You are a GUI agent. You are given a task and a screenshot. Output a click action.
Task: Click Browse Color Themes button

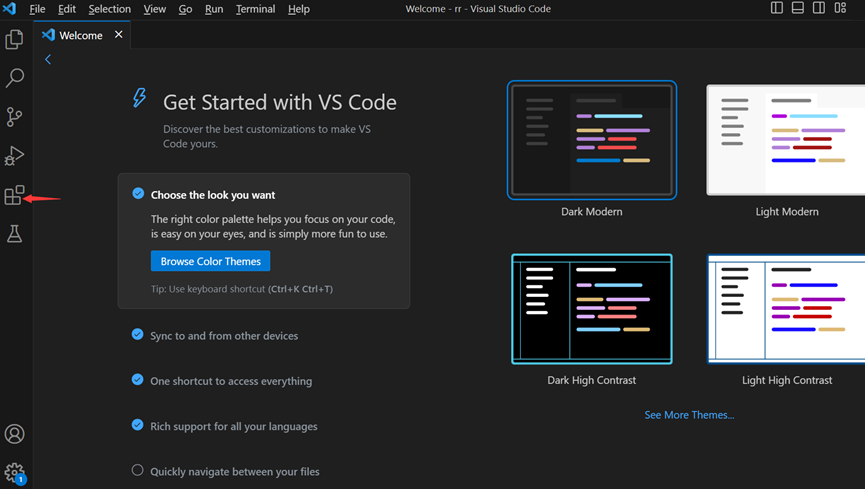210,261
